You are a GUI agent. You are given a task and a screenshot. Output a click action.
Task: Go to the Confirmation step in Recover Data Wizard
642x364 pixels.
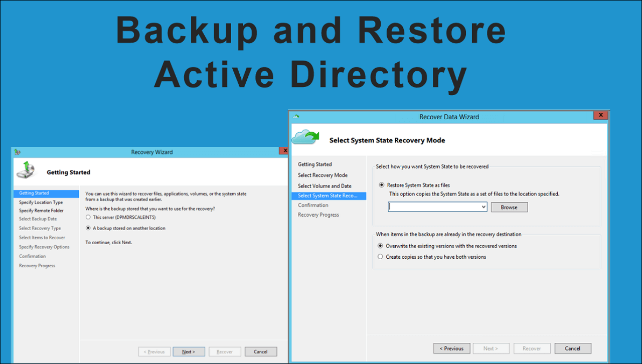pos(313,205)
